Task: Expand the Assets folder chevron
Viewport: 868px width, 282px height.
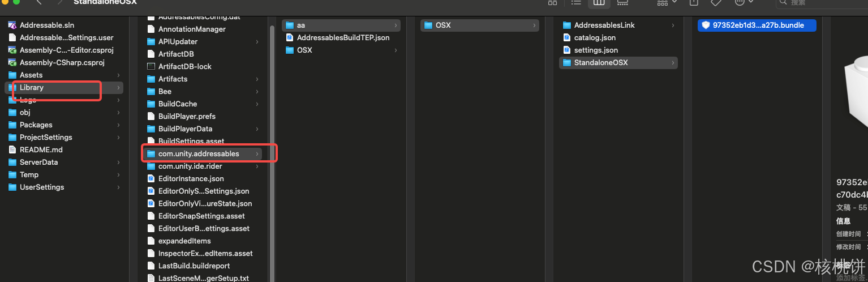Action: 118,75
